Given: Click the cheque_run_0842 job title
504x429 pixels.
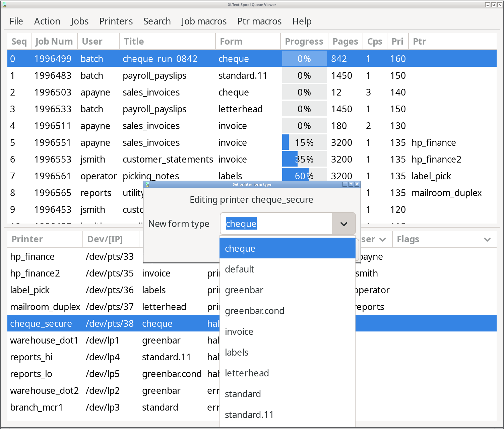Looking at the screenshot, I should click(x=160, y=59).
